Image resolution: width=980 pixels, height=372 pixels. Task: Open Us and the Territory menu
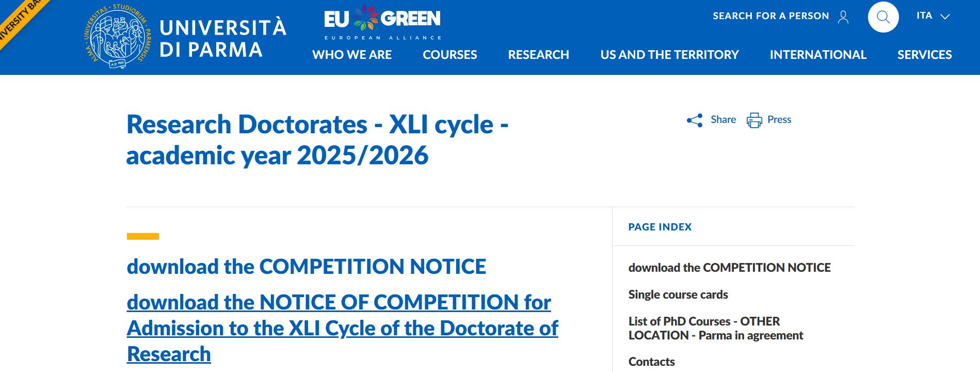[x=669, y=55]
